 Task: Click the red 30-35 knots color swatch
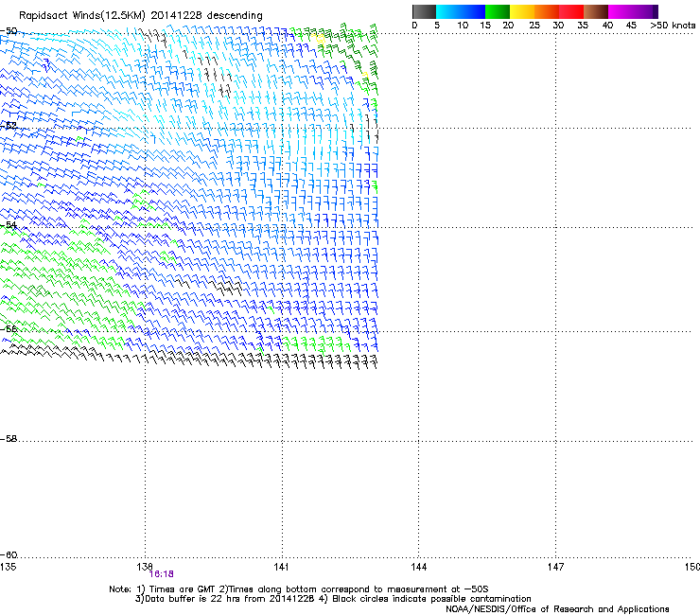point(571,11)
